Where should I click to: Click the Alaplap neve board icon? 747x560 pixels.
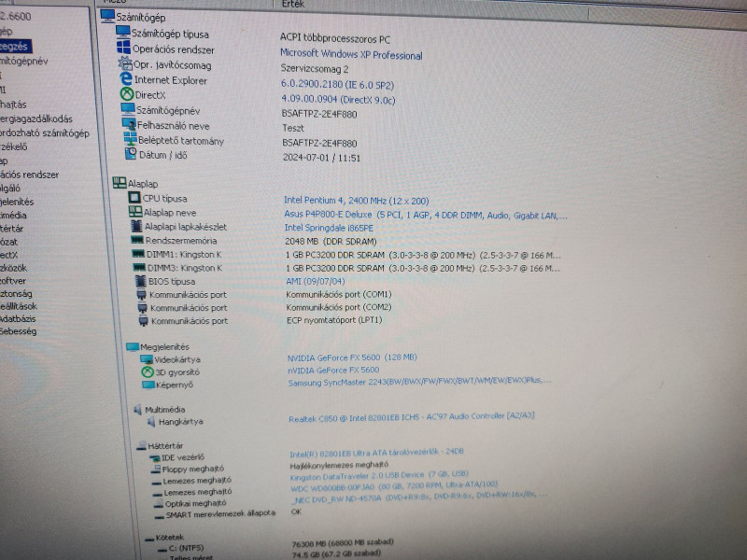pyautogui.click(x=135, y=212)
